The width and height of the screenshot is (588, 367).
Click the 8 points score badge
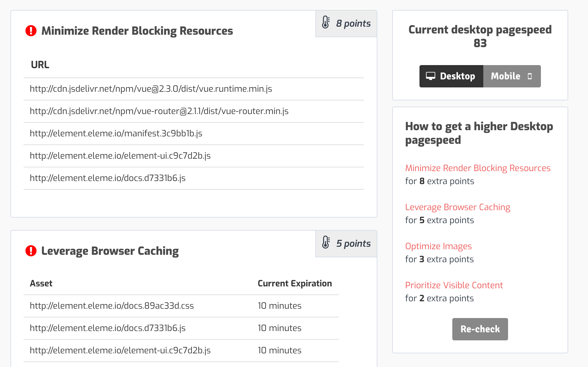[x=346, y=24]
